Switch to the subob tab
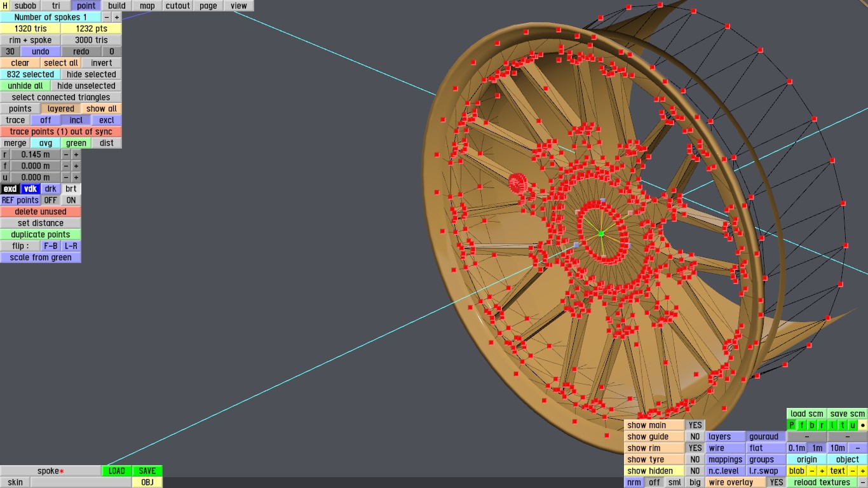The image size is (868, 488). point(25,6)
